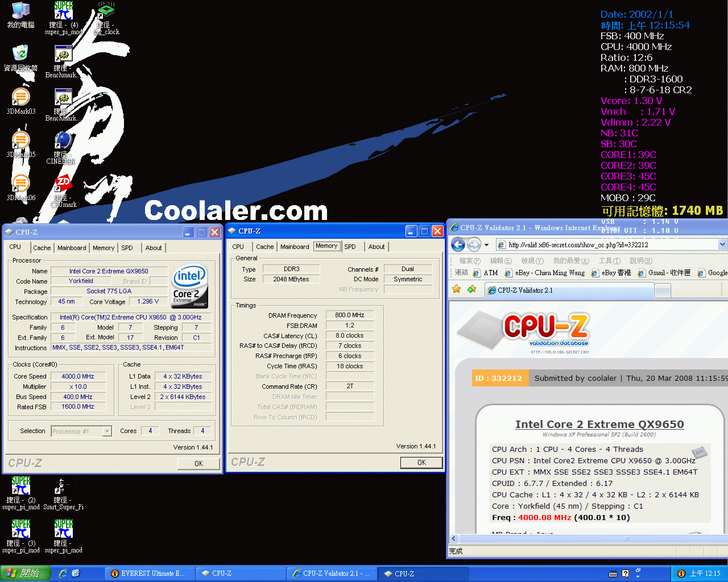728x582 pixels.
Task: Open the 檔案(F) menu in IE
Action: click(x=470, y=261)
